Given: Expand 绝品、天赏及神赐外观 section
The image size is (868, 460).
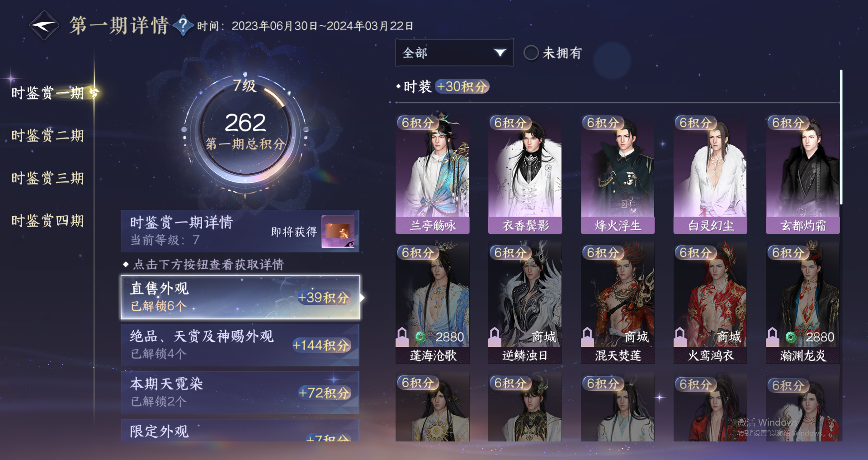Looking at the screenshot, I should (x=240, y=345).
